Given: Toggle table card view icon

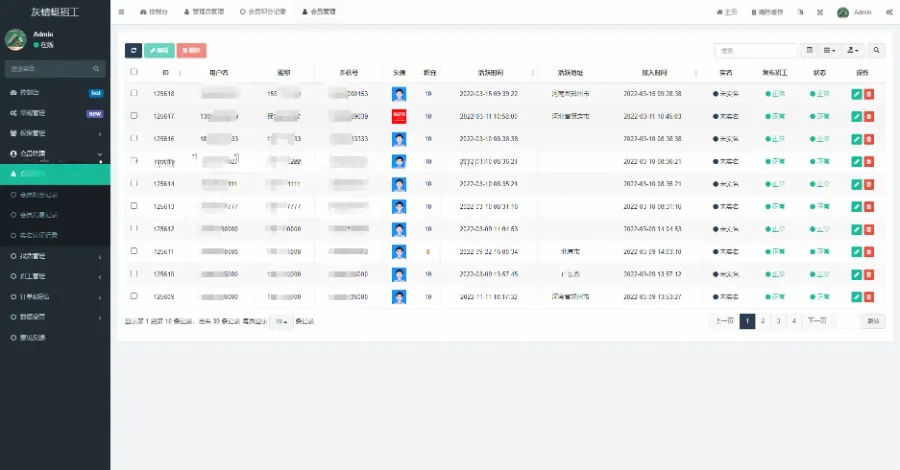Looking at the screenshot, I should 809,50.
